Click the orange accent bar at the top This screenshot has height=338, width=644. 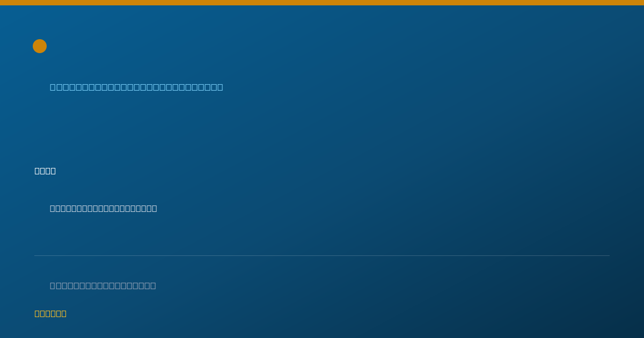click(x=322, y=3)
